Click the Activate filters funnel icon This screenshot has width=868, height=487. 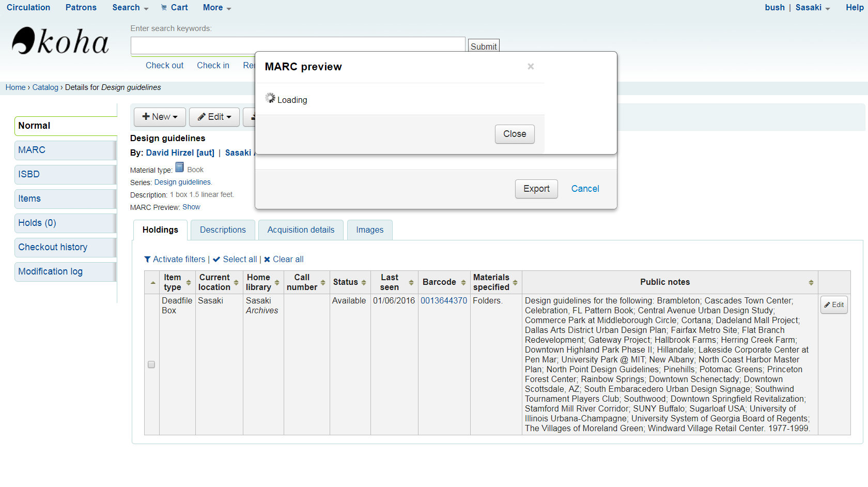tap(148, 260)
